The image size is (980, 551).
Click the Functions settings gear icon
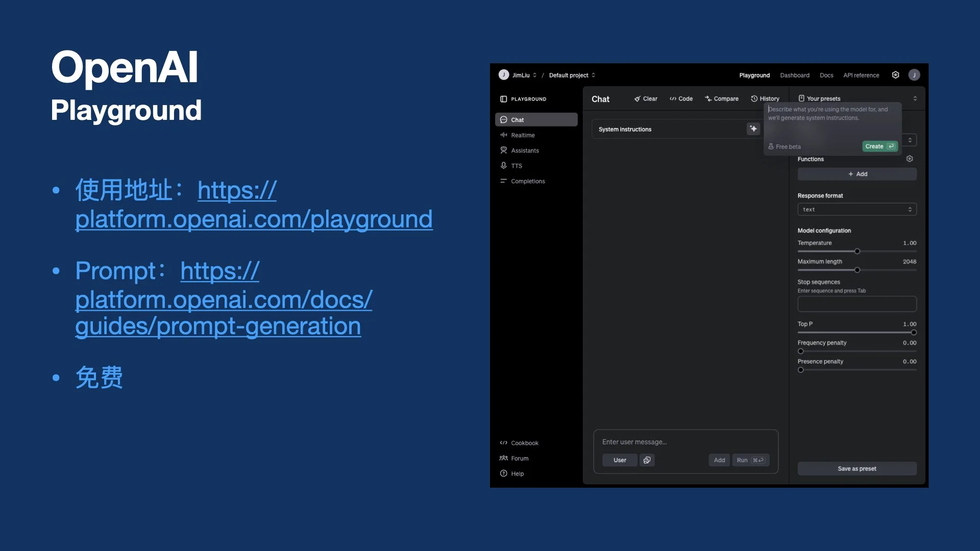tap(910, 159)
